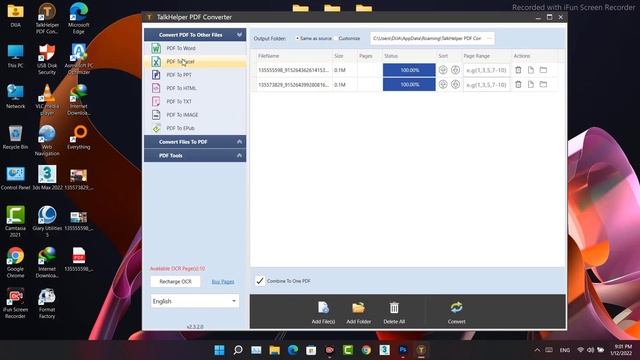Click Add File(s) button
This screenshot has height=360, width=640.
click(x=323, y=313)
